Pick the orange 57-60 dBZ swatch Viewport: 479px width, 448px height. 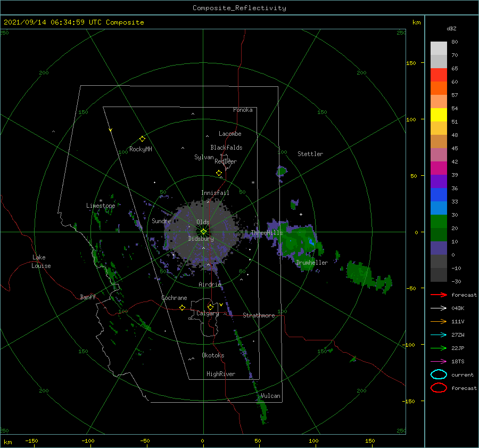[x=439, y=88]
